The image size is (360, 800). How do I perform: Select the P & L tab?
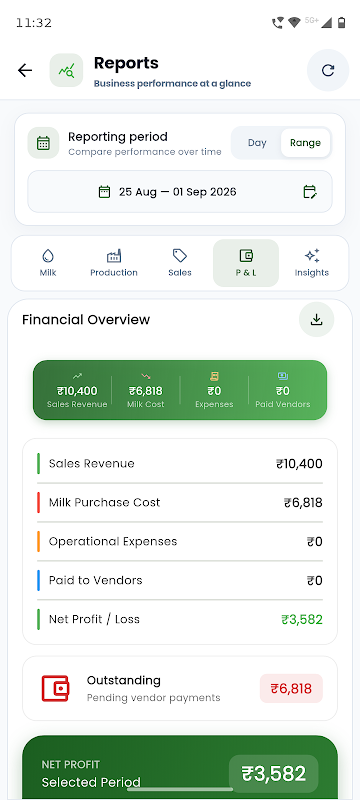pyautogui.click(x=246, y=263)
